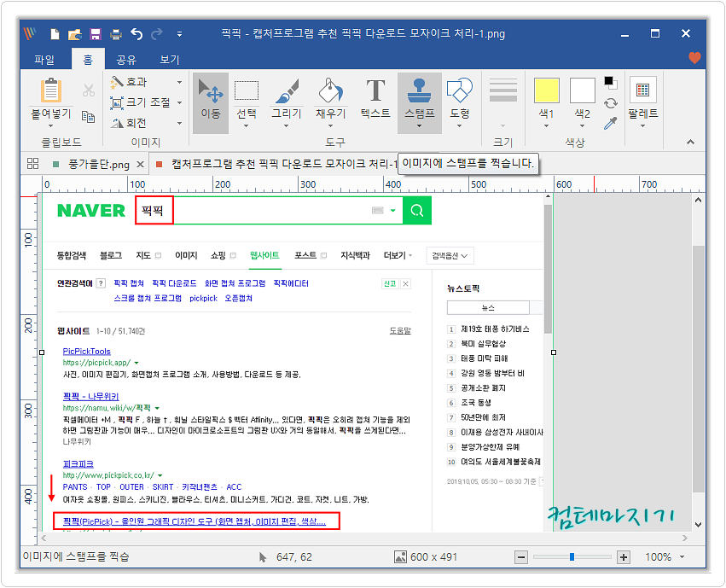The height and width of the screenshot is (588, 726).
Task: Click the right-edge canvas resize handle
Action: click(554, 352)
